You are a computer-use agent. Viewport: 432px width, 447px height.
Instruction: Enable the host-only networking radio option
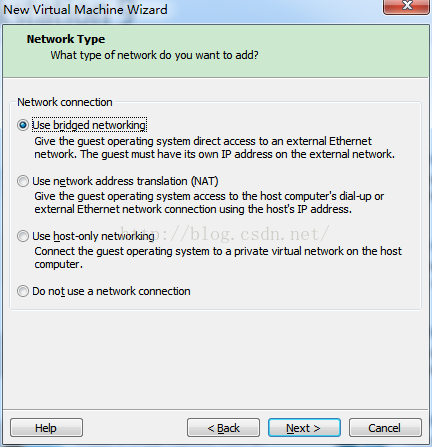point(23,236)
